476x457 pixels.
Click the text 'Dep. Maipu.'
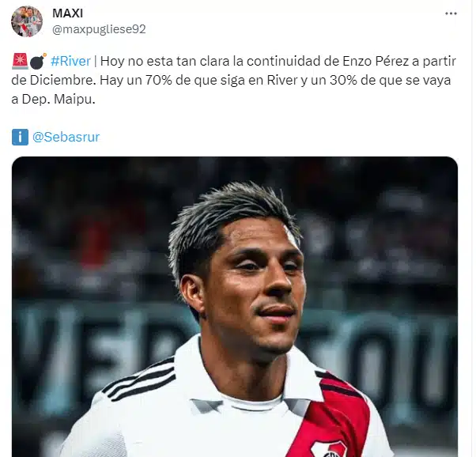tap(59, 100)
